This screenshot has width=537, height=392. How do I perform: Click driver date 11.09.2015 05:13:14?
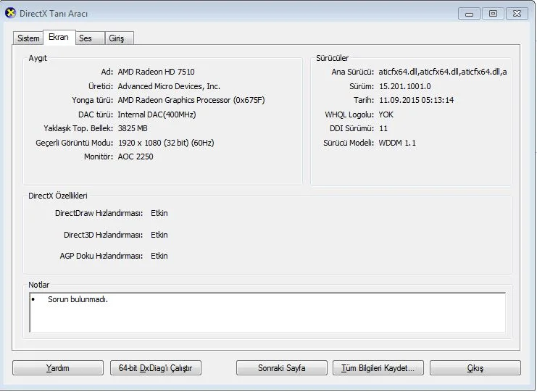tap(416, 100)
